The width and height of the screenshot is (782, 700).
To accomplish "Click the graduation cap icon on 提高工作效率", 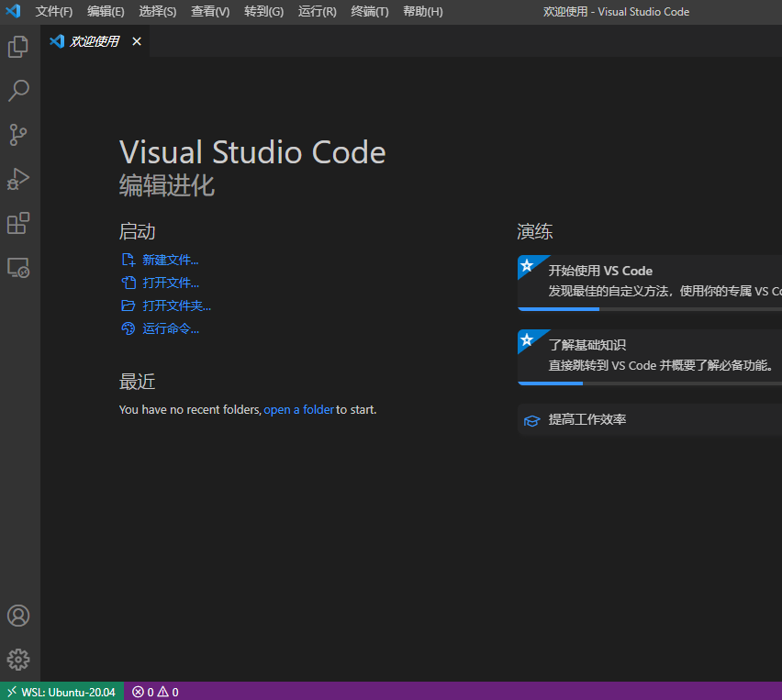I will 532,421.
